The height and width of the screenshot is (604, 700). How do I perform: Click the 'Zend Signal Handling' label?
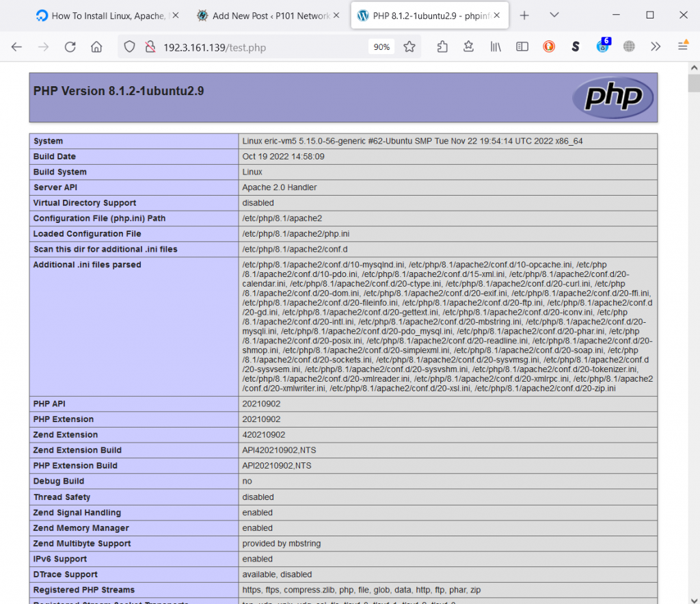[x=77, y=513]
